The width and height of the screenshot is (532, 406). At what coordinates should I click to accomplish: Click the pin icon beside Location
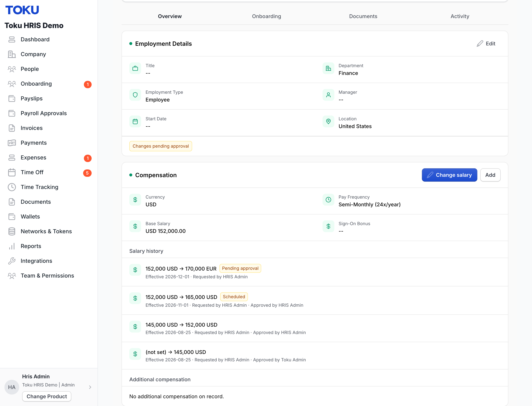click(x=328, y=122)
